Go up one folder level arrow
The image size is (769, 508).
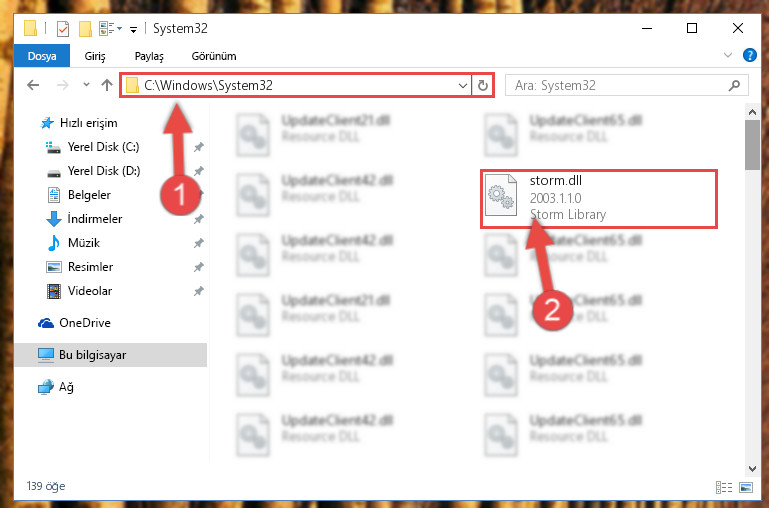pos(107,85)
